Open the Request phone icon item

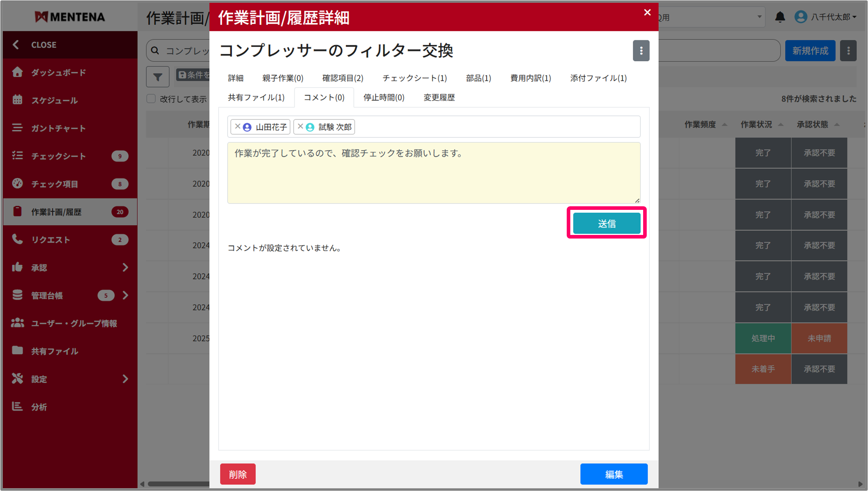point(18,239)
